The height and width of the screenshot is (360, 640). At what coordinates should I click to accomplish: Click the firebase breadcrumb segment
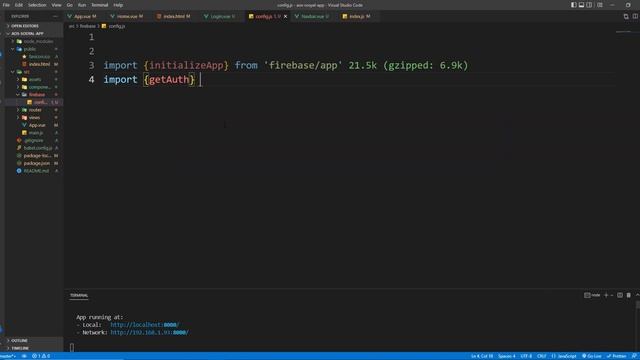pyautogui.click(x=87, y=26)
